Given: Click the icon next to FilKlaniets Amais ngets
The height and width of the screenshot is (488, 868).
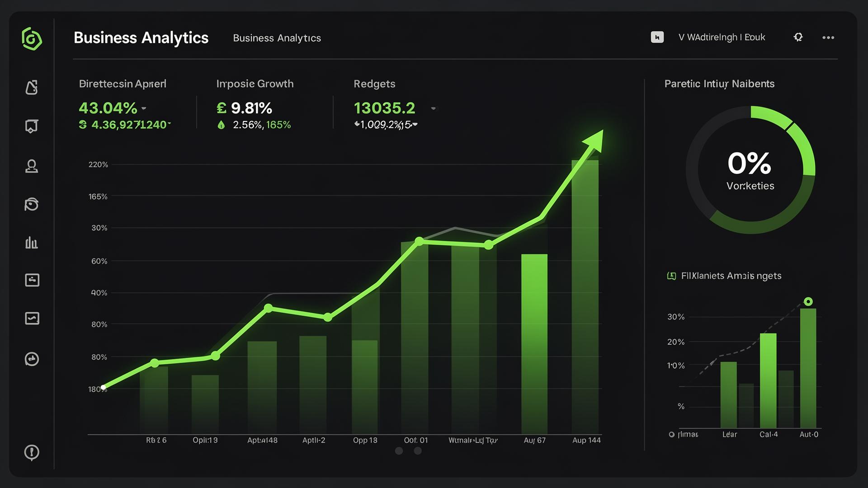Looking at the screenshot, I should click(672, 276).
